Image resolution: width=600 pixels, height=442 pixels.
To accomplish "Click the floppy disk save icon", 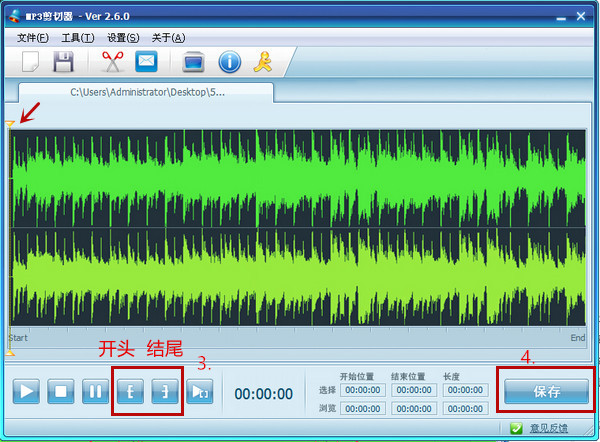I will [63, 62].
